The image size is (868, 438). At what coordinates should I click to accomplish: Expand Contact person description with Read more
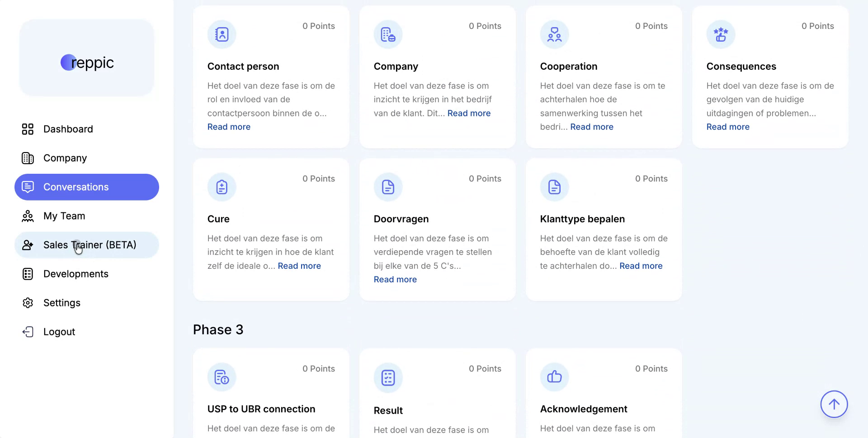pos(229,127)
